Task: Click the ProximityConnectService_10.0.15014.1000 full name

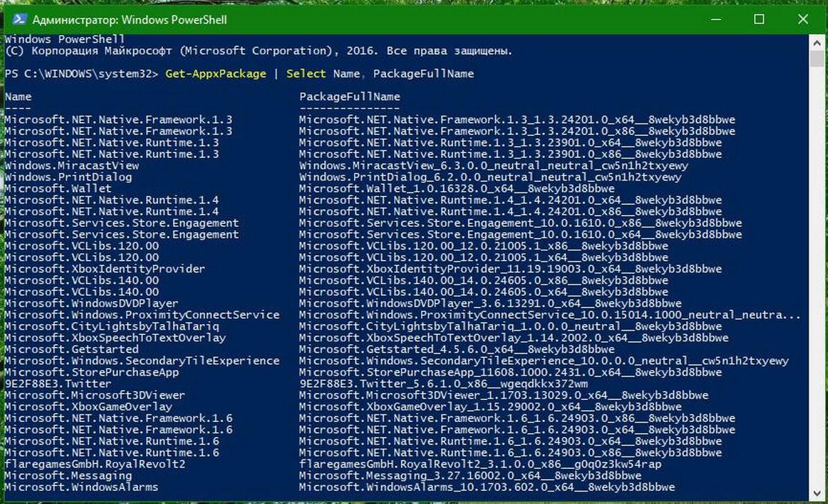Action: (x=550, y=315)
